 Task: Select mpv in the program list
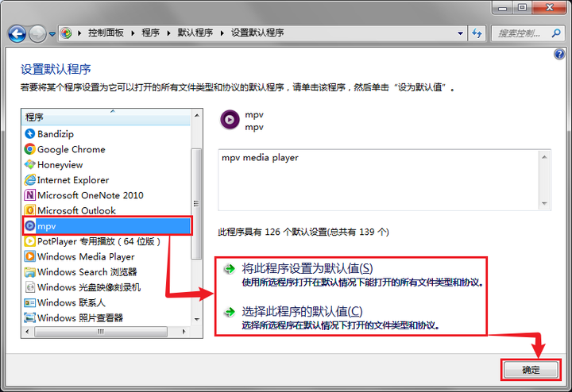click(107, 226)
